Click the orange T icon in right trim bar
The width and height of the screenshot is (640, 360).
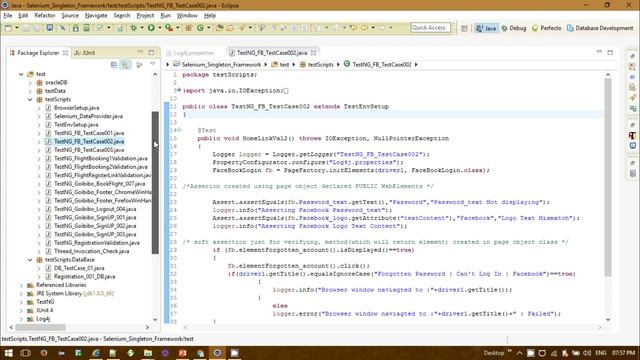pos(633,135)
